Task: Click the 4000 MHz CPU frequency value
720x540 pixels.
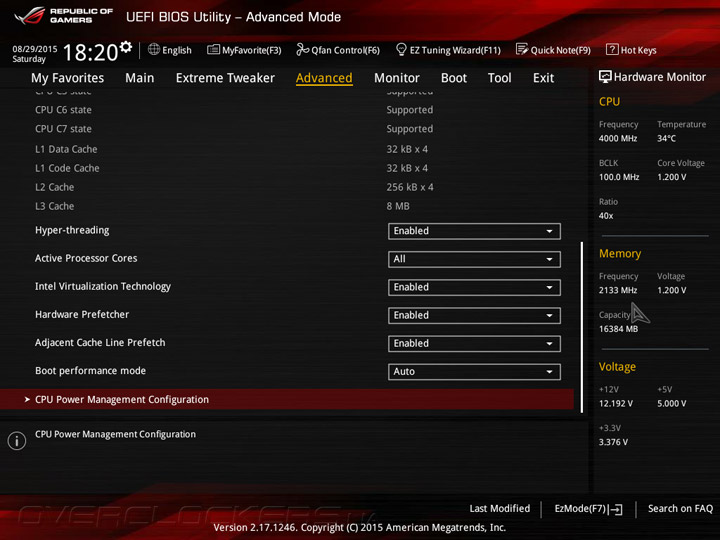Action: (618, 138)
